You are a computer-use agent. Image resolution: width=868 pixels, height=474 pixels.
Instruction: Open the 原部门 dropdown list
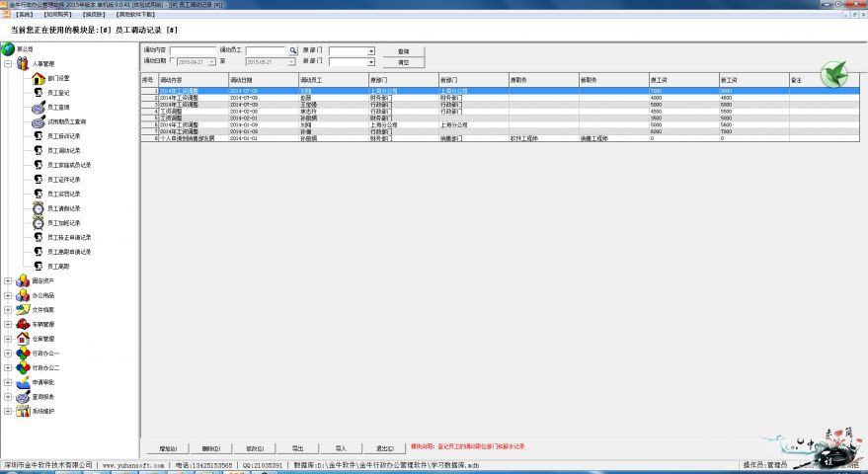pos(371,50)
